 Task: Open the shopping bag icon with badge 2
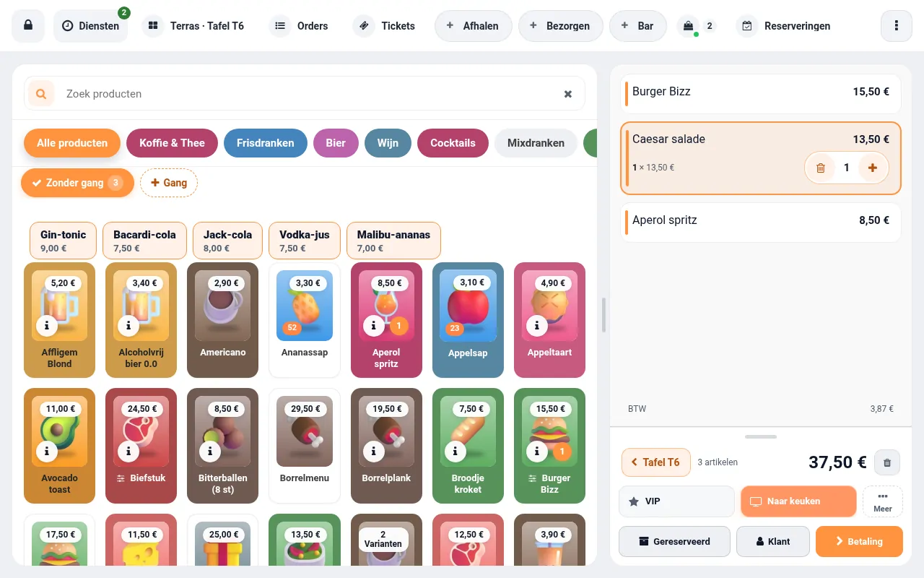pyautogui.click(x=688, y=26)
